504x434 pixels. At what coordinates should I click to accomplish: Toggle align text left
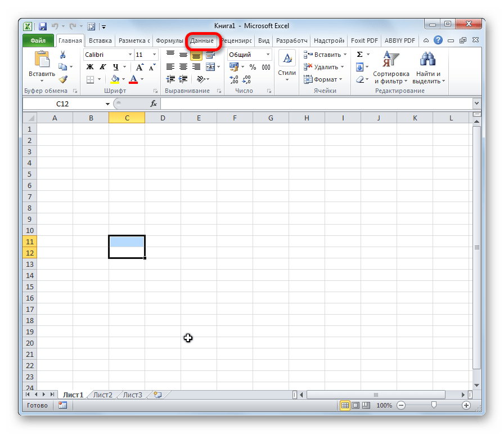point(170,67)
